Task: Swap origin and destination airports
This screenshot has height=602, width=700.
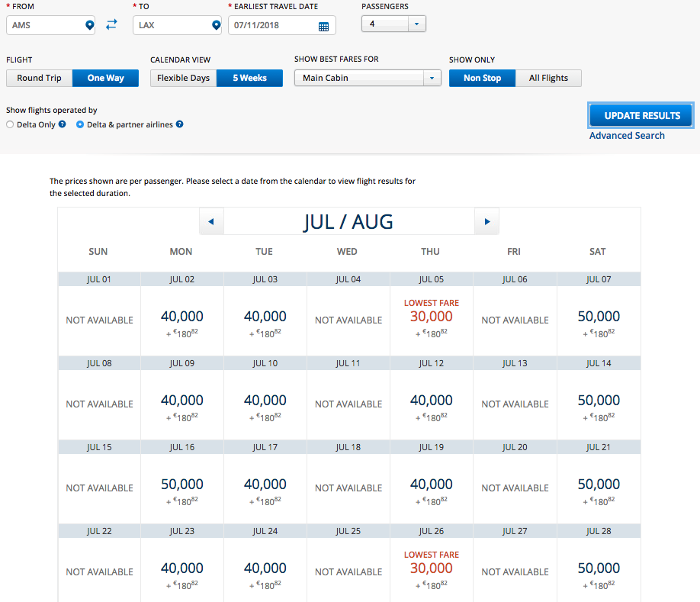Action: click(x=111, y=25)
